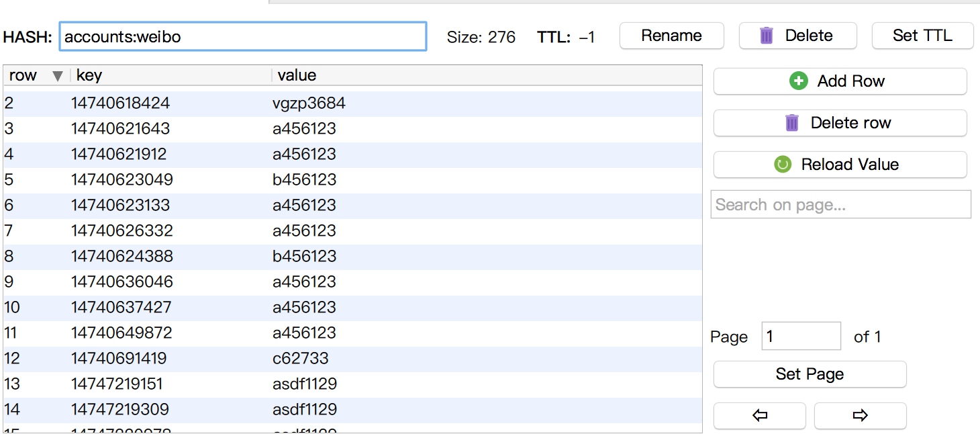Sort by the row column arrow
This screenshot has width=980, height=434.
58,76
